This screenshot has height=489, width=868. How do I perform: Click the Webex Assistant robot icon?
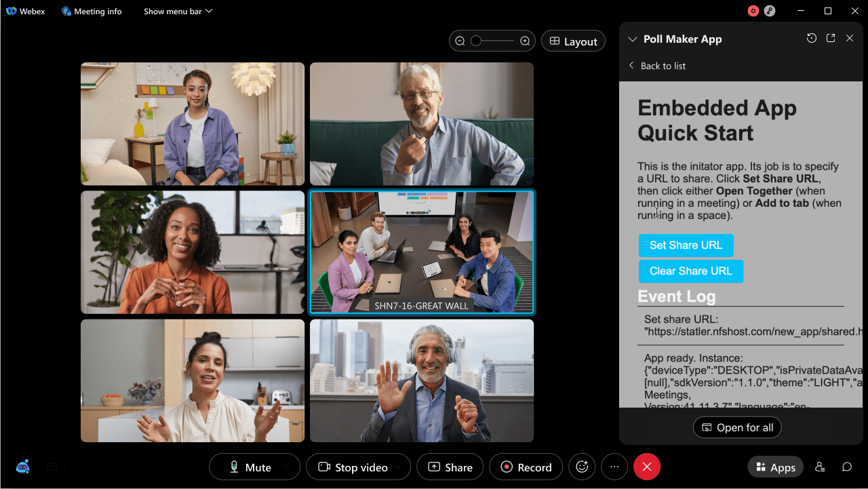click(22, 467)
